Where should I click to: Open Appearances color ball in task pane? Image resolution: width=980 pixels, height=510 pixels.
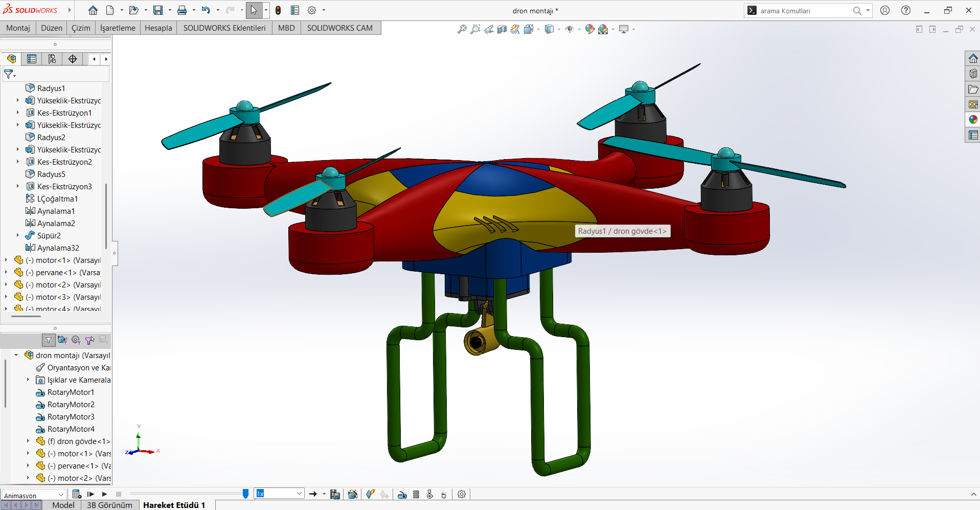[973, 120]
